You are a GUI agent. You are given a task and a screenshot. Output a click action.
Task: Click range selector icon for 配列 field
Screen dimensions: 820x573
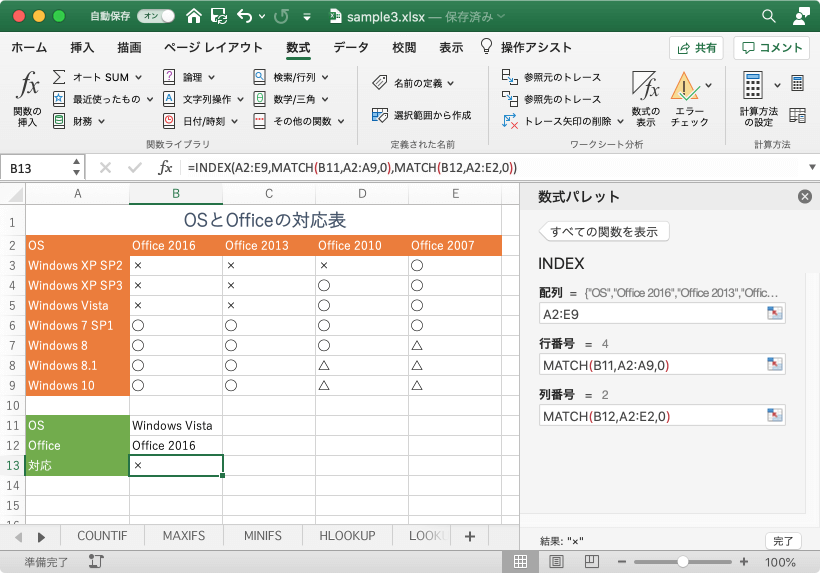click(775, 313)
